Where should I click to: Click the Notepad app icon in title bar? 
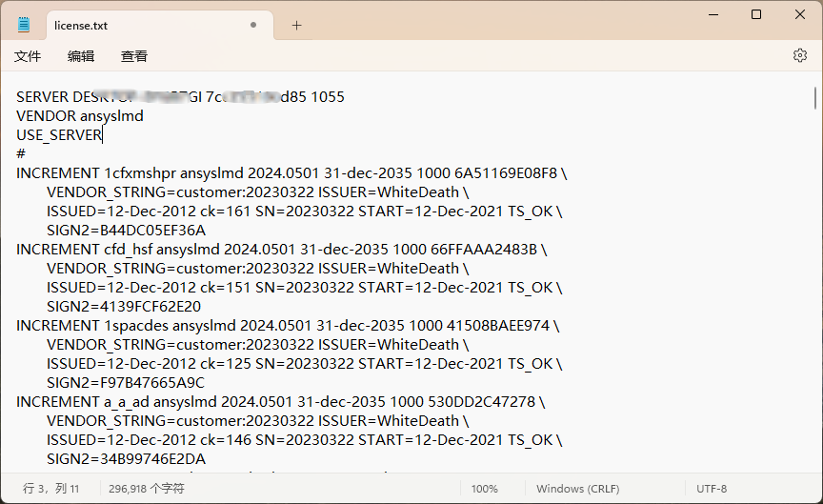[24, 25]
